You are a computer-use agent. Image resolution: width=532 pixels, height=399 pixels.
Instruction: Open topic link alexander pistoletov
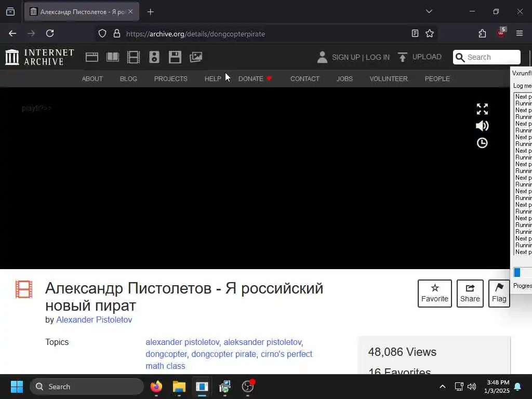182,342
